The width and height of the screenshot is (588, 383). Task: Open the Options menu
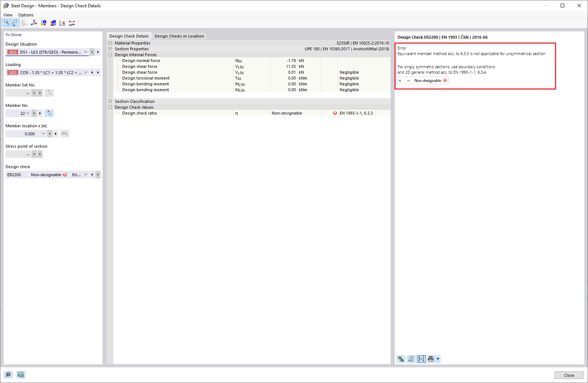[26, 15]
